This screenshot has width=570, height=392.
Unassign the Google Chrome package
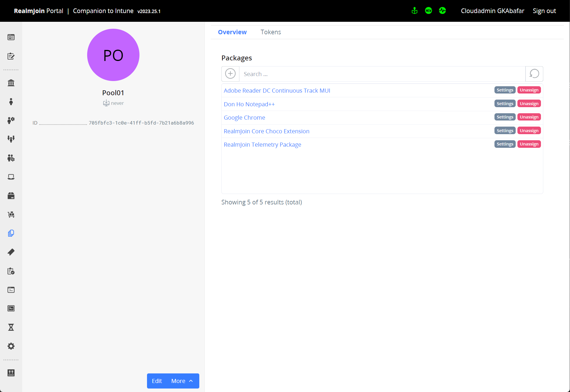point(529,117)
